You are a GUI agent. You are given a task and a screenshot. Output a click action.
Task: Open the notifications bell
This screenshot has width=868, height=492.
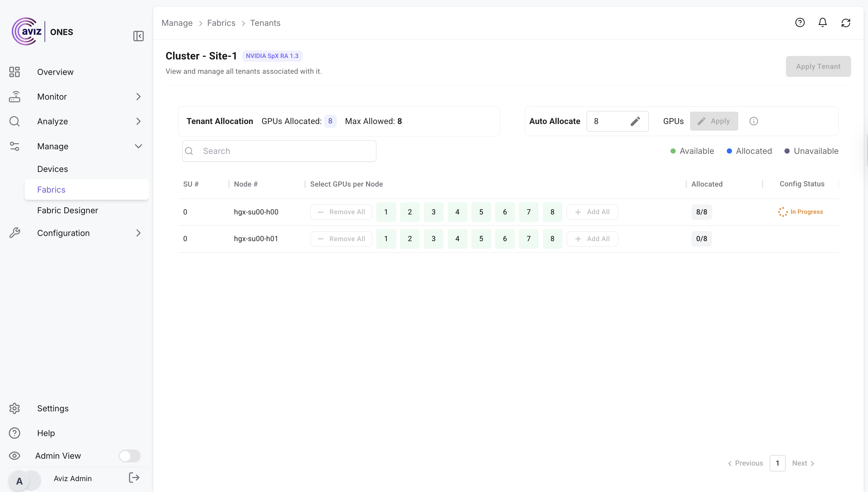pos(822,23)
